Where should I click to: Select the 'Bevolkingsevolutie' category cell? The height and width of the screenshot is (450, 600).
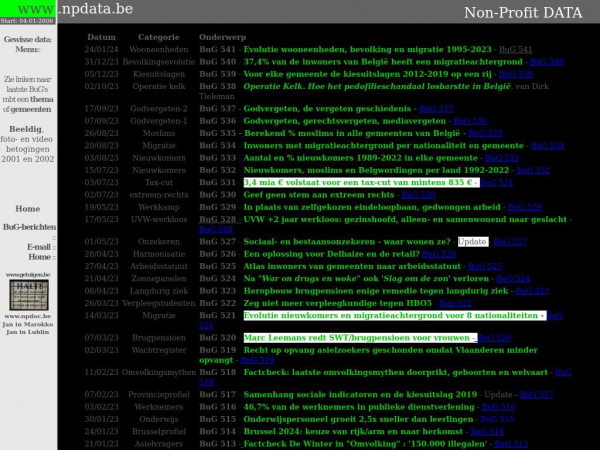click(159, 62)
